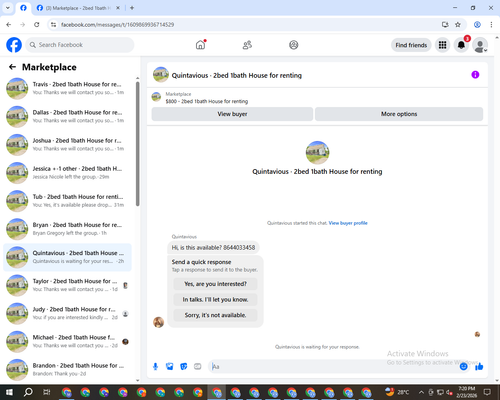Open Joshua conversation in Marketplace list

(67, 144)
